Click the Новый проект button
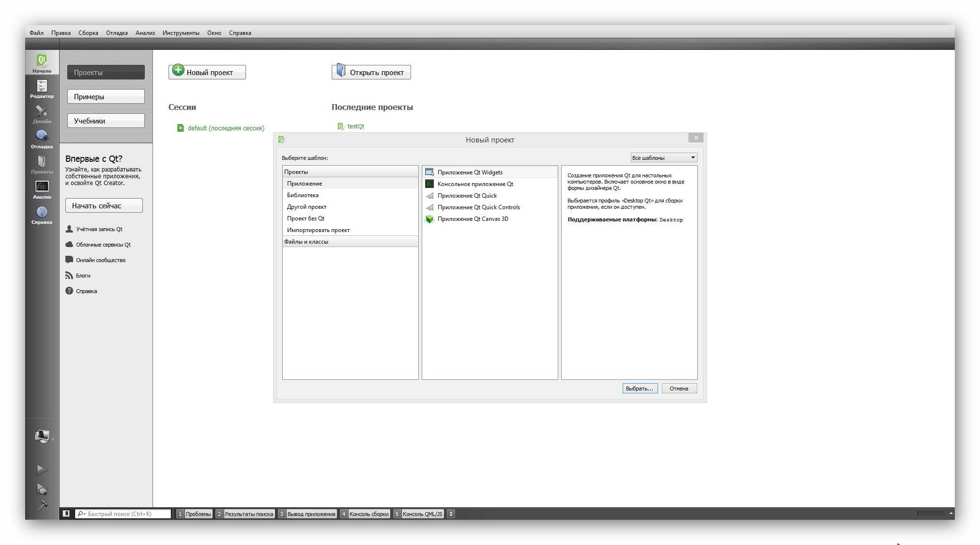Screen dimensions: 980x545 click(x=207, y=72)
